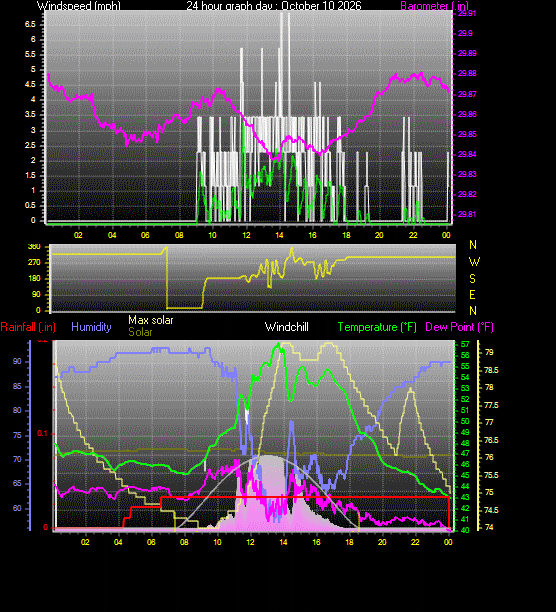The height and width of the screenshot is (612, 556).
Task: Click the 'Max solar' legend label
Action: click(x=151, y=320)
